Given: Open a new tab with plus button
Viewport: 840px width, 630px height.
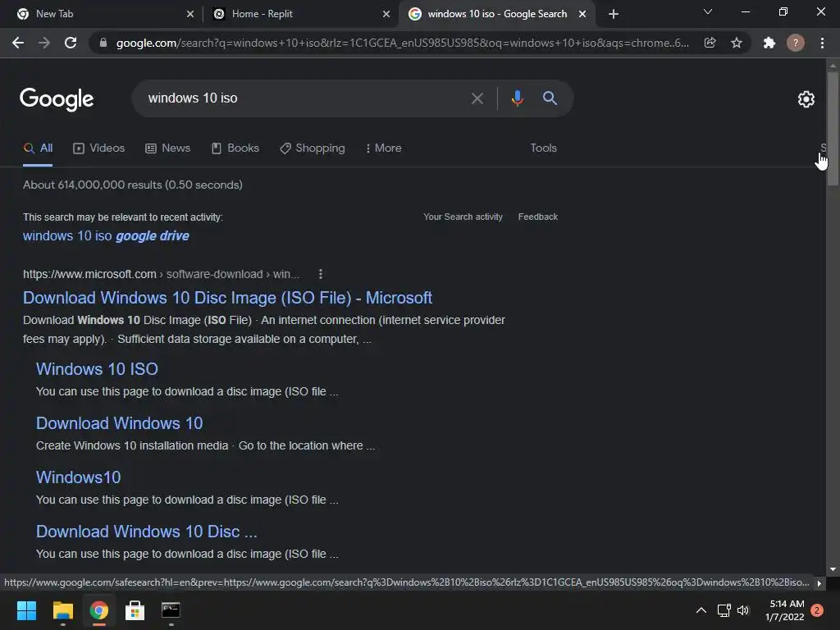Looking at the screenshot, I should pos(614,14).
